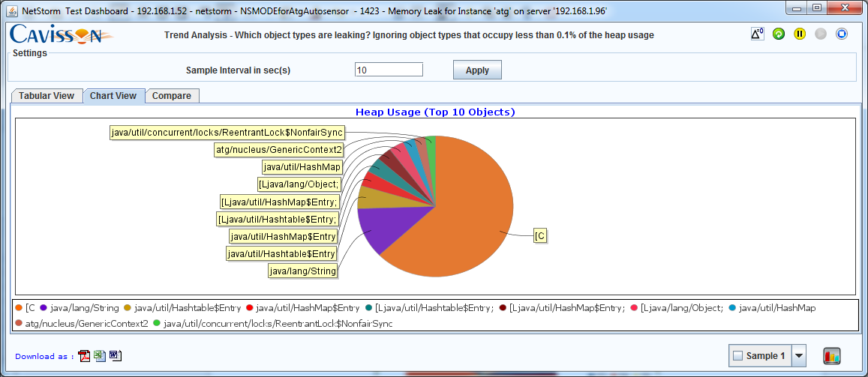Click java/util/HashMap text in legend
The width and height of the screenshot is (868, 377).
point(778,308)
